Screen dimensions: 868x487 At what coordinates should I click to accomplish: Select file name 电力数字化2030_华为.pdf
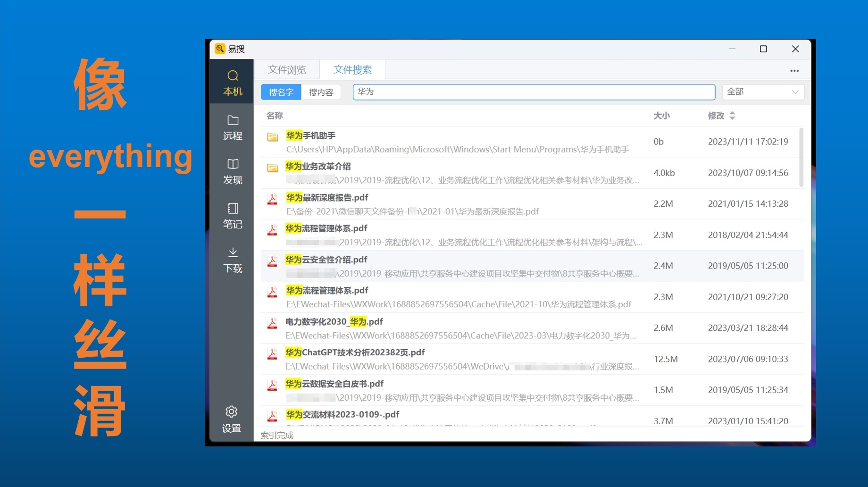[334, 321]
